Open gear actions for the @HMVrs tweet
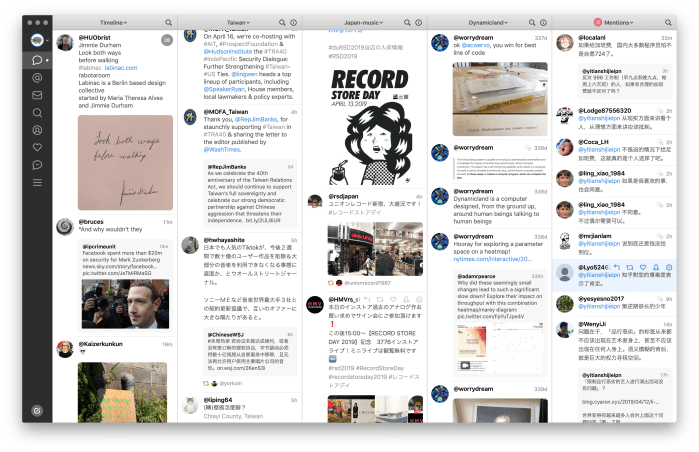This screenshot has height=452, width=699. (x=419, y=299)
